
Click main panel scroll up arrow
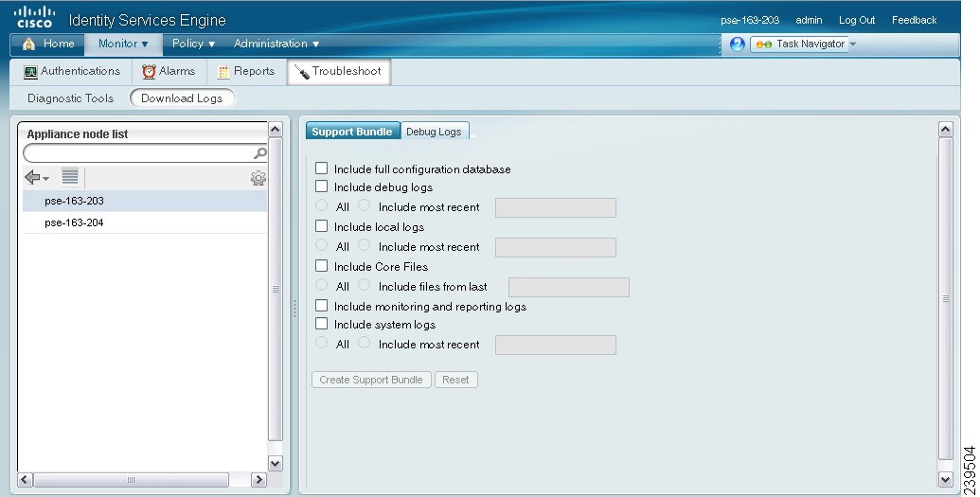point(946,130)
